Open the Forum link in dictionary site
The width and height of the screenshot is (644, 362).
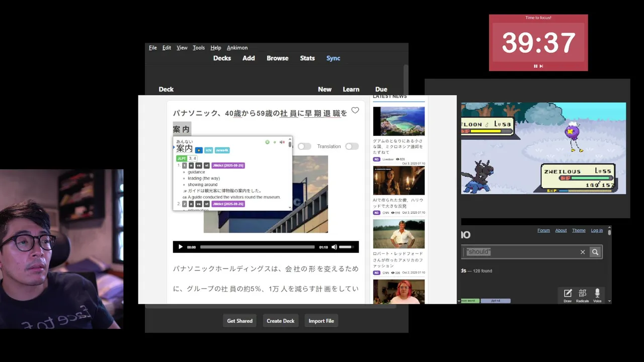click(x=543, y=230)
